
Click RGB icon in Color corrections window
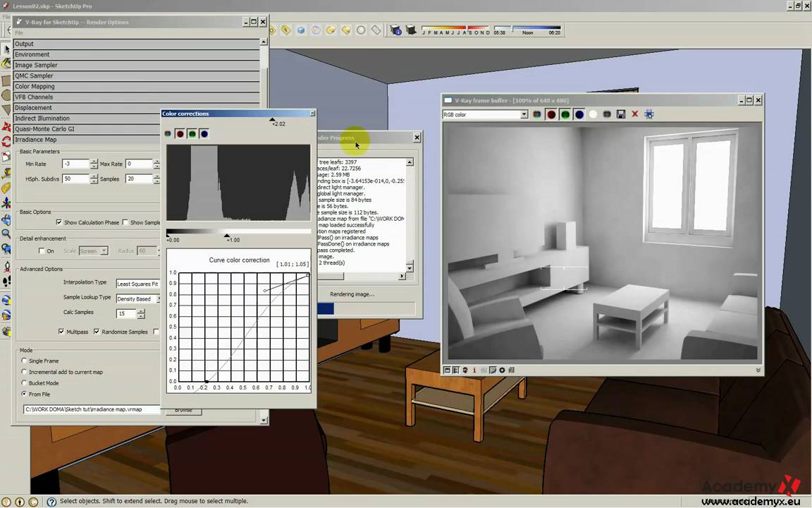coord(168,134)
